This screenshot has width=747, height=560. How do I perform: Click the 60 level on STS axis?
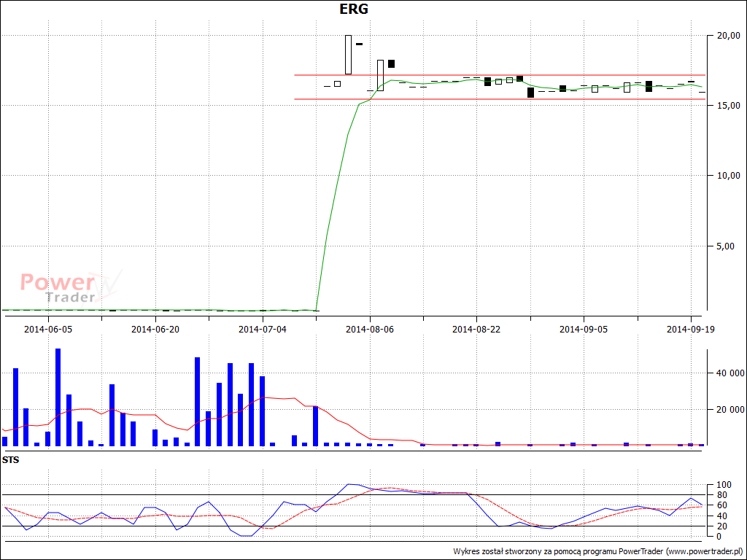[720, 506]
